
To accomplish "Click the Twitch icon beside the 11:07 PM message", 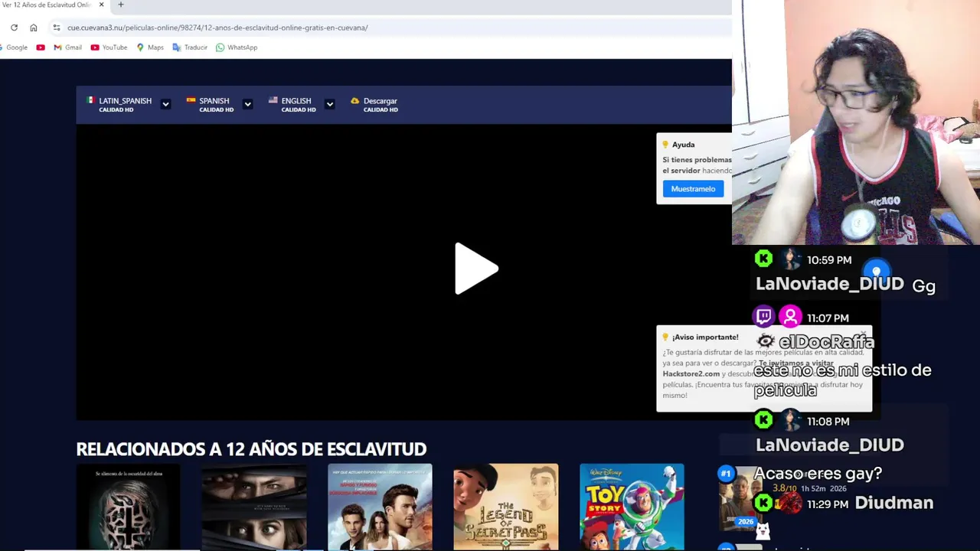I will click(764, 316).
